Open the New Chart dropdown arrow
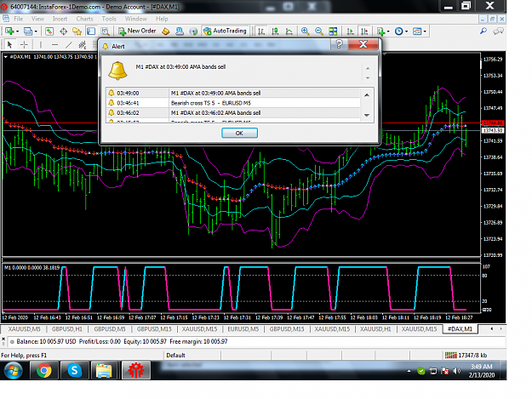 click(x=17, y=31)
